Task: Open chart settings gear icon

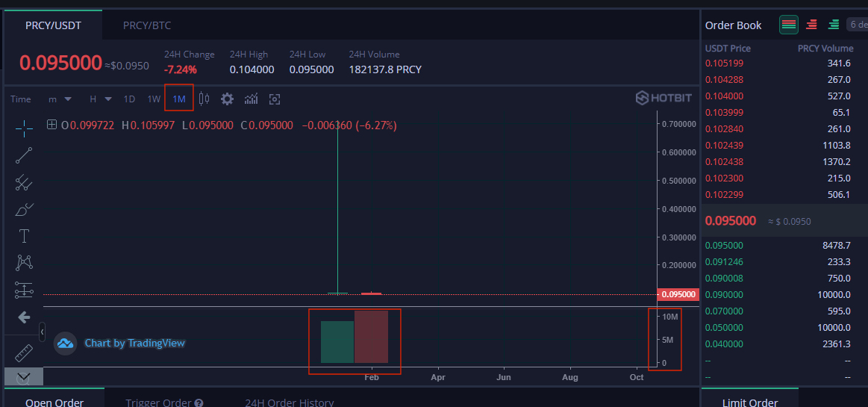Action: click(227, 99)
